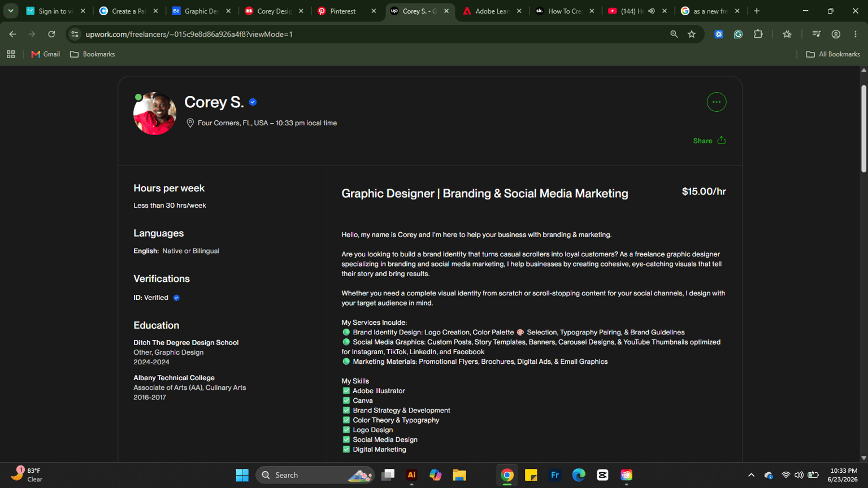Open CapCut from taskbar
The width and height of the screenshot is (868, 488).
point(602,475)
